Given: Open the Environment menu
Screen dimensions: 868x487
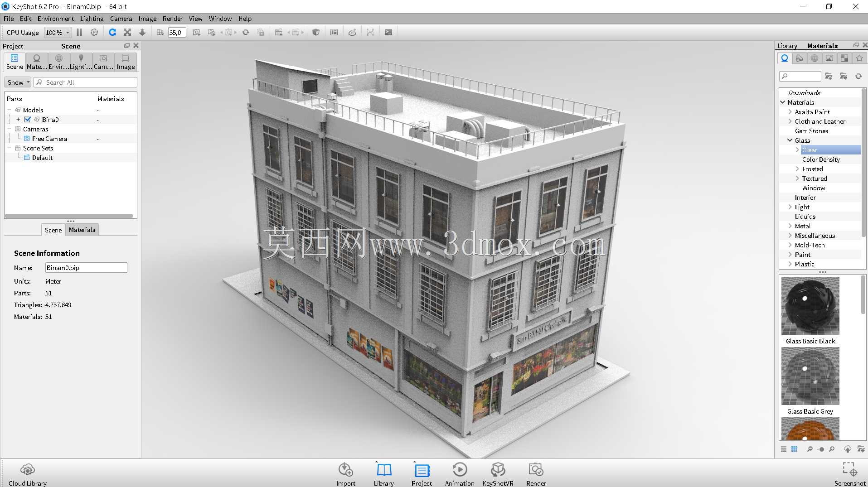Looking at the screenshot, I should [56, 19].
